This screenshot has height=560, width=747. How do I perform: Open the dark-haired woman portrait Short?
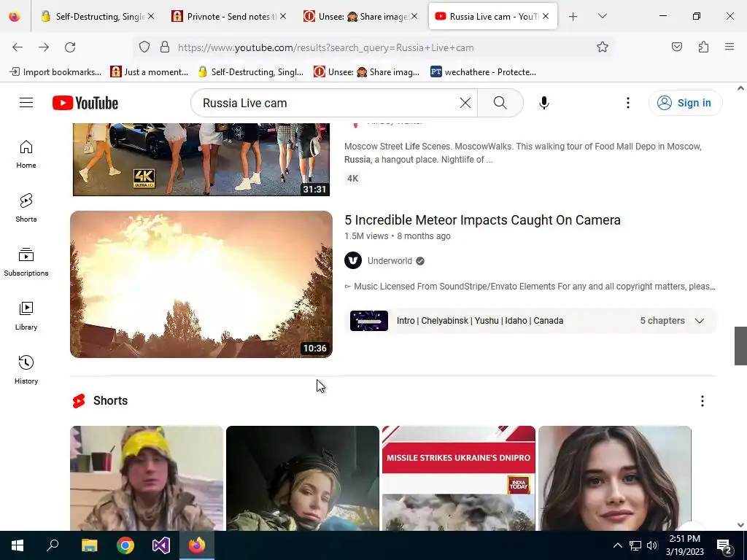(x=614, y=478)
